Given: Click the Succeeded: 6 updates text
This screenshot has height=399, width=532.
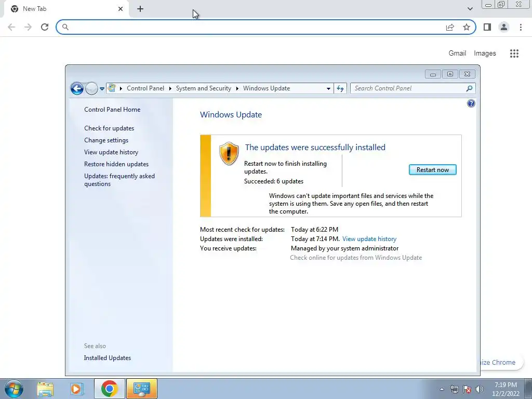Looking at the screenshot, I should click(274, 181).
